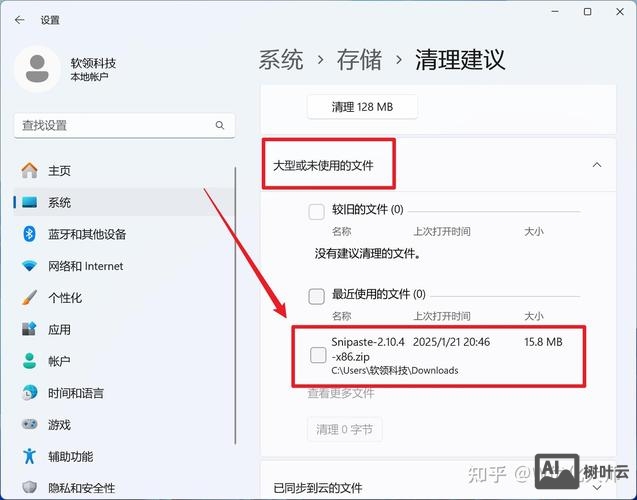637x500 pixels.
Task: Focus the 查找设置 search field
Action: (124, 126)
